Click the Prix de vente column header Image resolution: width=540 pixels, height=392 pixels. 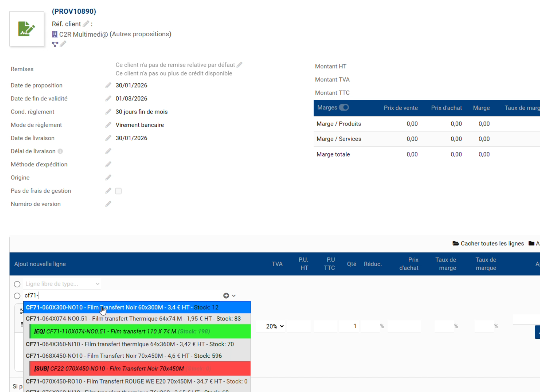tap(401, 108)
